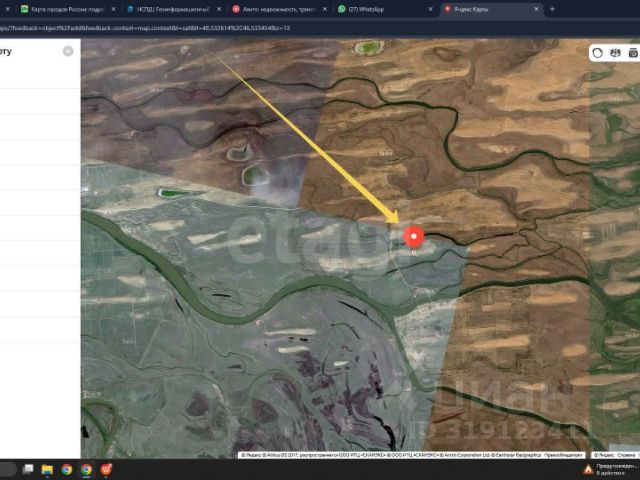Close the 'Яндекс Карты' tab
This screenshot has height=480, width=640.
(536, 9)
